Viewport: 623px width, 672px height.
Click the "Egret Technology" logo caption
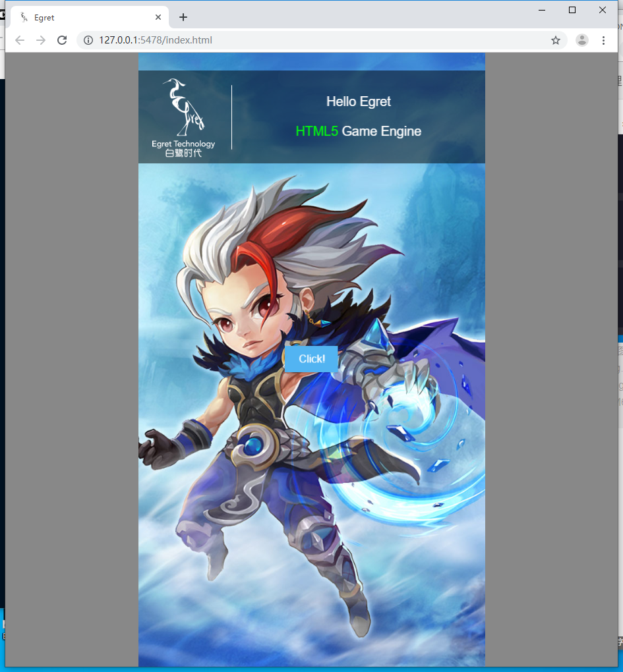point(183,144)
